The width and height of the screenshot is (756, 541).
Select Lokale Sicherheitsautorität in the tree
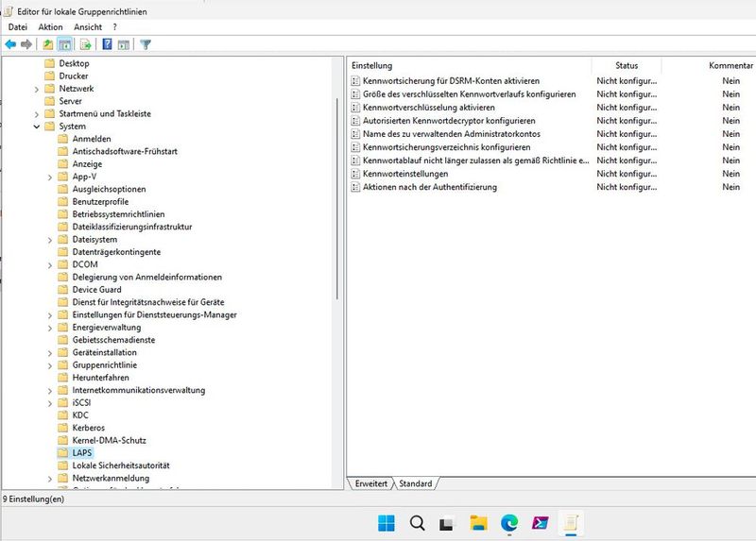(121, 465)
